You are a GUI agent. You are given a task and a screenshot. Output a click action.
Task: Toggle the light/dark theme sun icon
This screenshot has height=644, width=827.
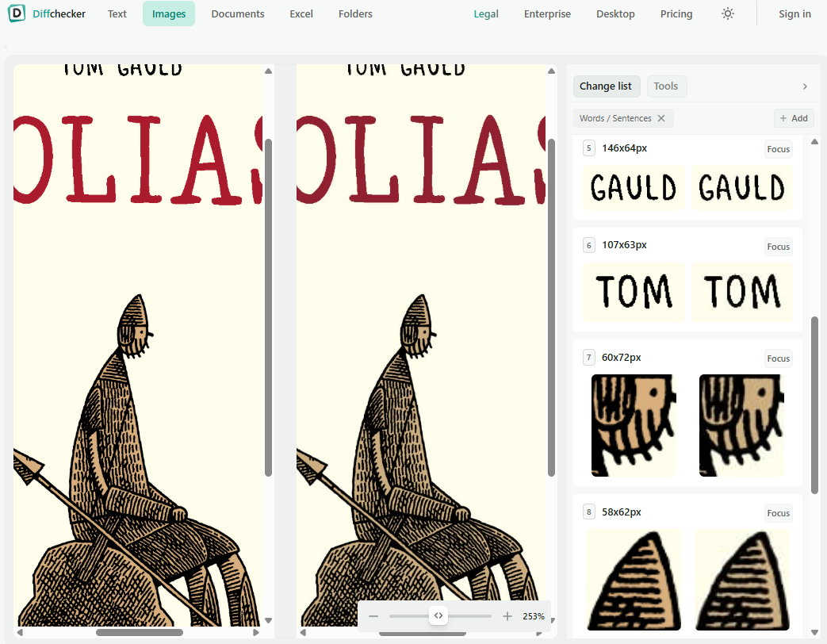coord(727,13)
